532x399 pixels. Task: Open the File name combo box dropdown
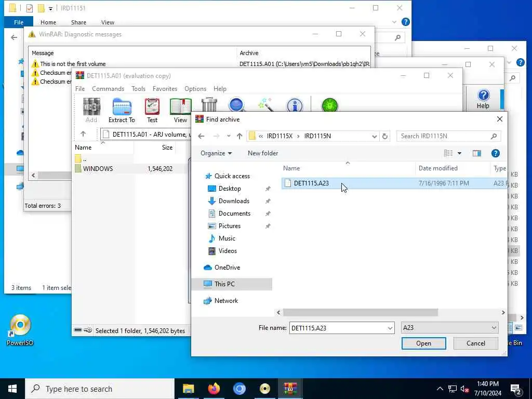tap(390, 328)
